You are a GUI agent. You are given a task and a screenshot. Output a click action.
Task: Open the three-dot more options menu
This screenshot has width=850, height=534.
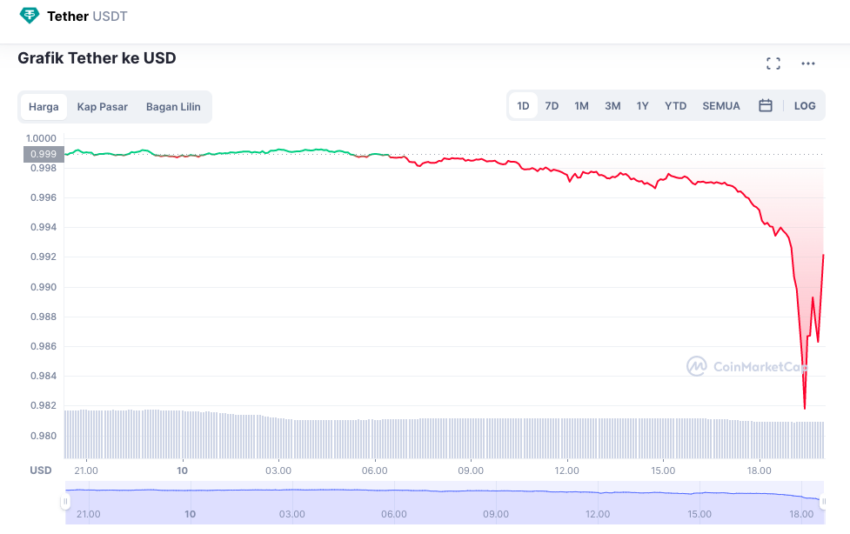pyautogui.click(x=808, y=63)
